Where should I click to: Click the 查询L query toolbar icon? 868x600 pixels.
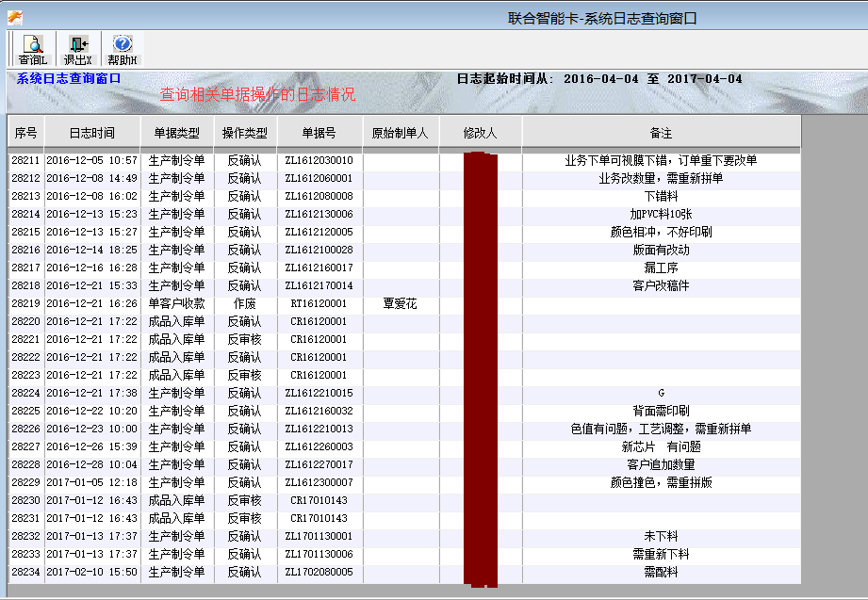pyautogui.click(x=32, y=49)
